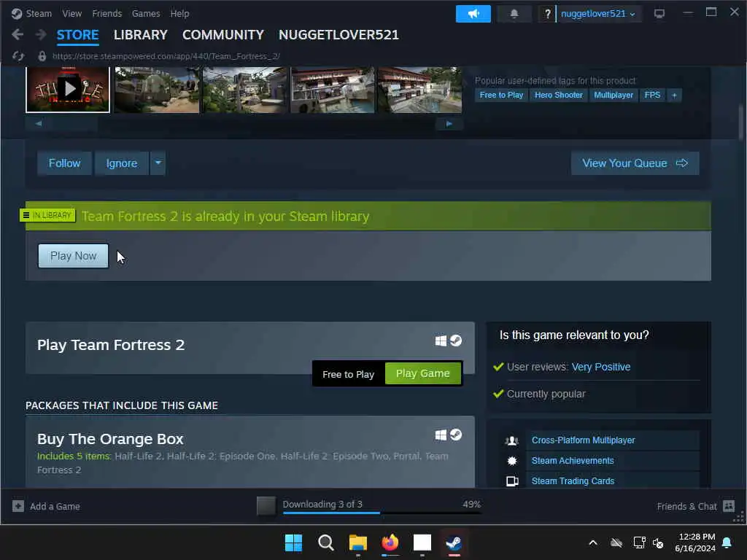Screen dimensions: 747x560
Task: Open the download thumbnail in the bottom bar
Action: click(266, 506)
